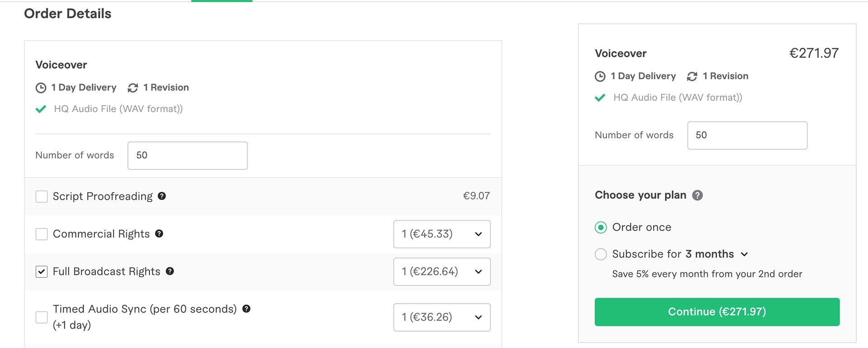The height and width of the screenshot is (348, 868).
Task: Choose Subscribe for 3 months radio
Action: coord(601,254)
